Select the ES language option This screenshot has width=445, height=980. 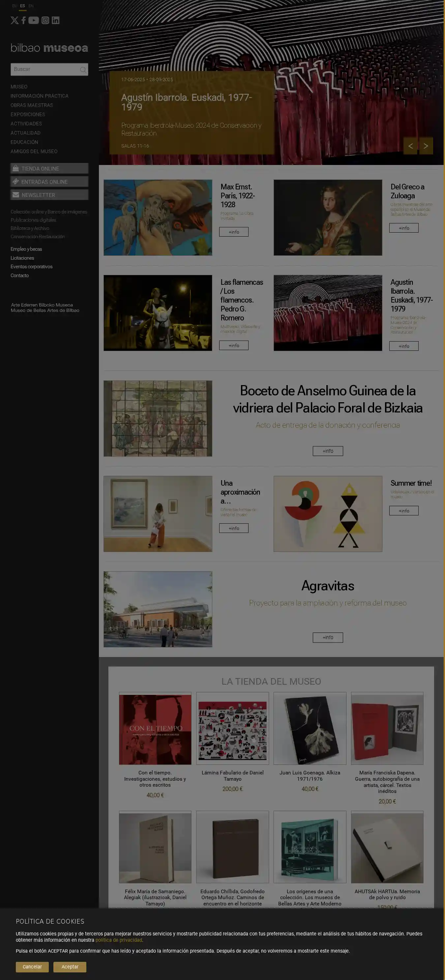click(23, 6)
